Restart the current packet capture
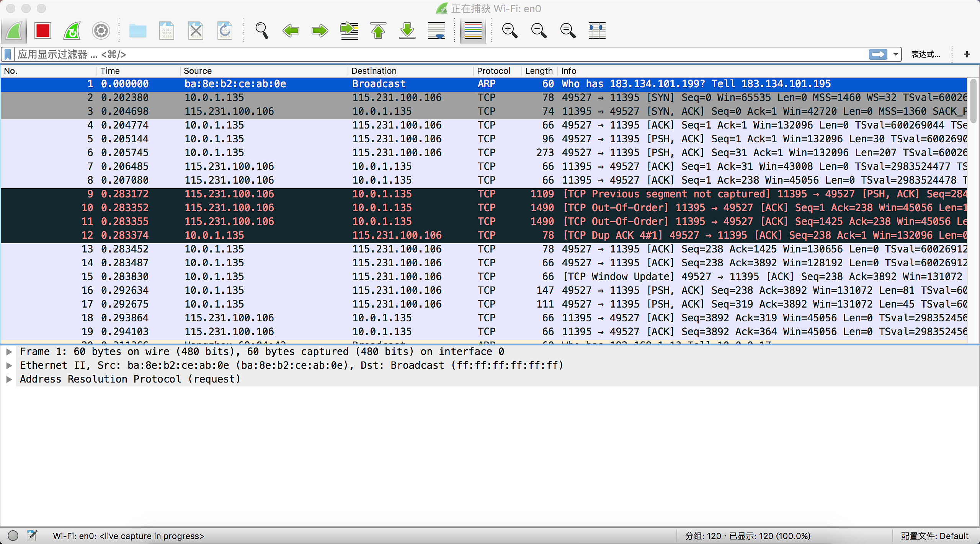 pyautogui.click(x=72, y=31)
